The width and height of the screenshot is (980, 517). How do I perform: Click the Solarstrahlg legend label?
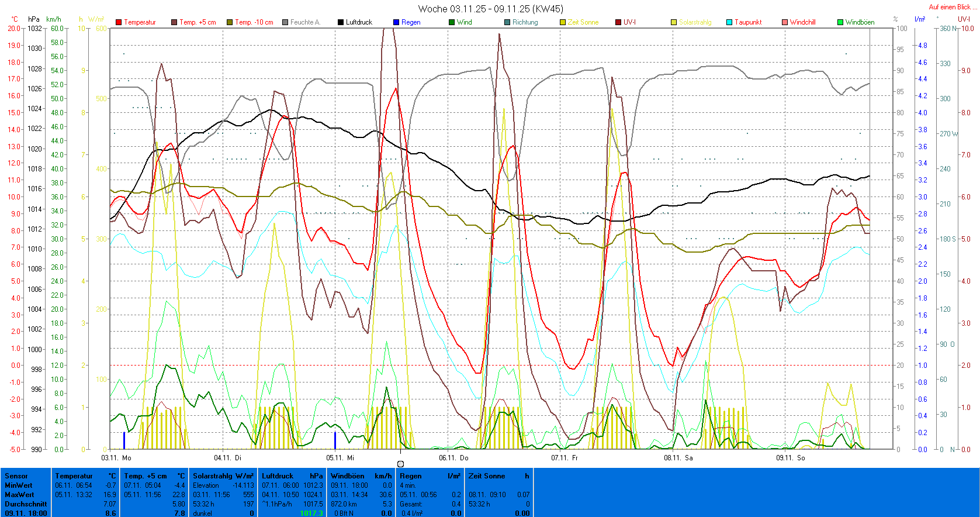tap(695, 22)
